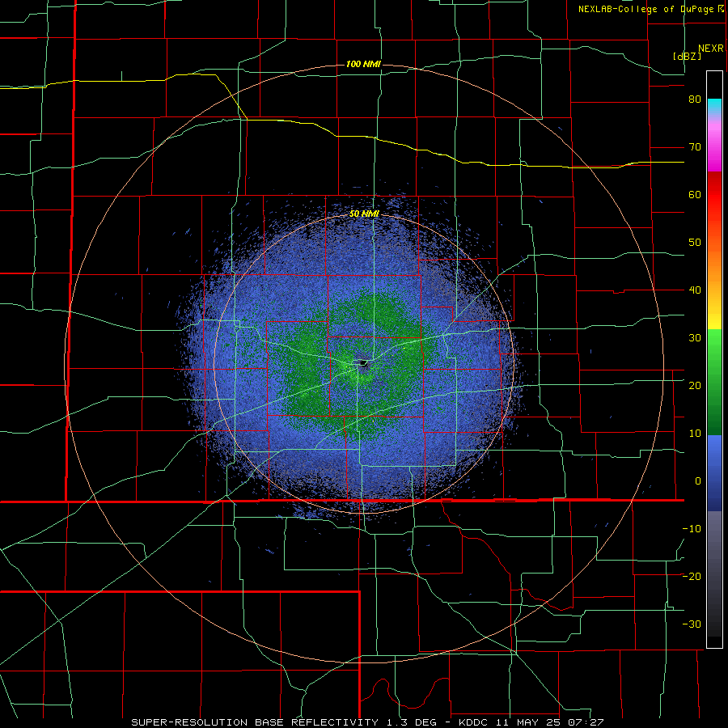Click the KDDC 11 MAY 25 07:27 timestamp

point(531,722)
